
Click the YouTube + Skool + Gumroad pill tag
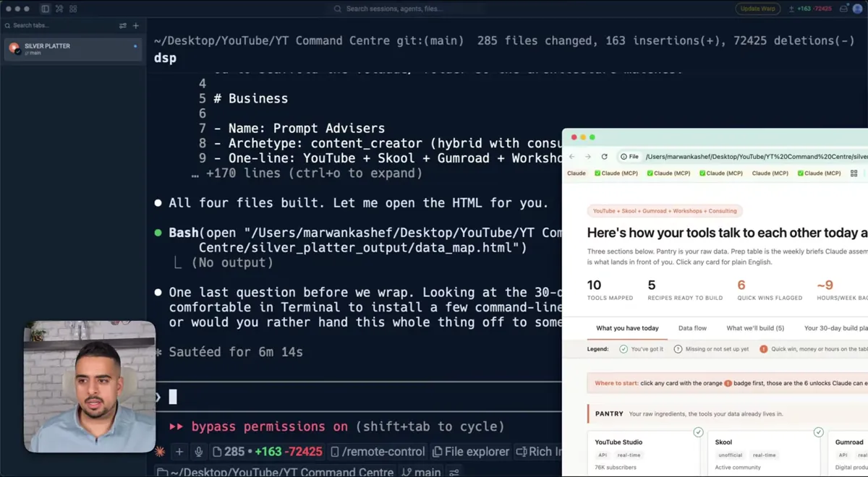click(665, 211)
